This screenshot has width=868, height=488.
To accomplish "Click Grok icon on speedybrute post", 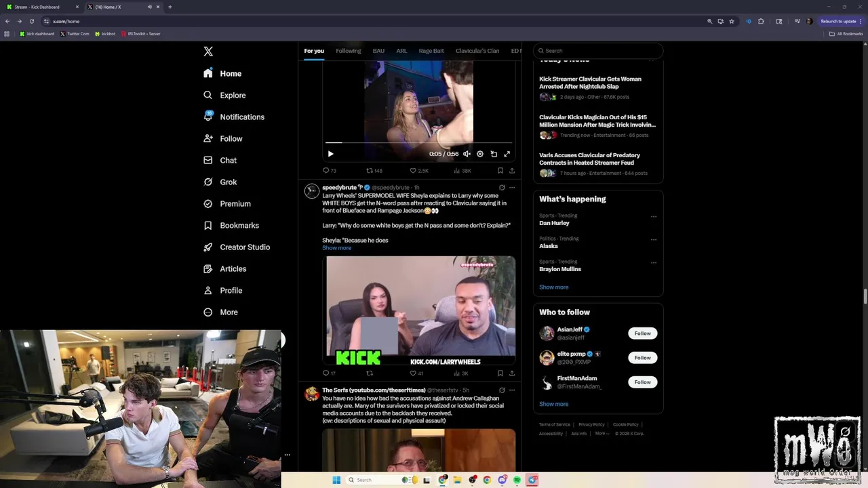I will pyautogui.click(x=502, y=188).
